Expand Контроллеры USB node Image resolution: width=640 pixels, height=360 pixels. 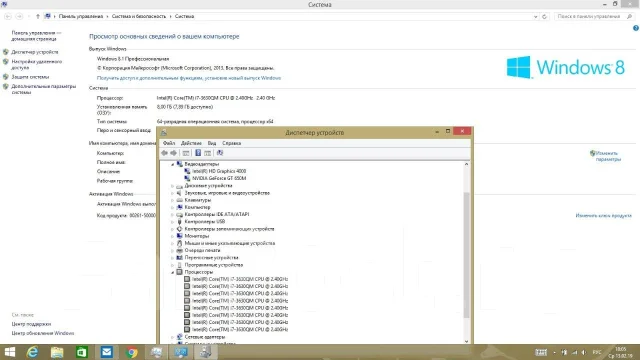173,222
